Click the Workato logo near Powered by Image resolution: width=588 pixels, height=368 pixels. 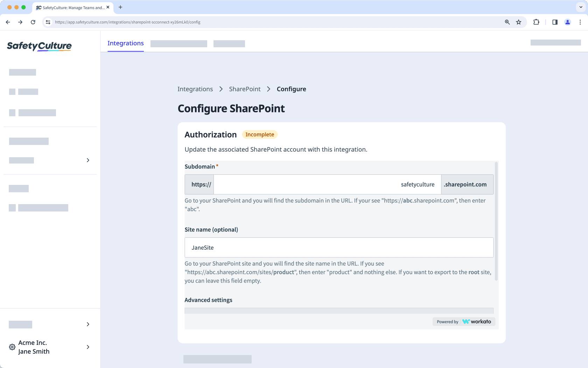pyautogui.click(x=477, y=321)
